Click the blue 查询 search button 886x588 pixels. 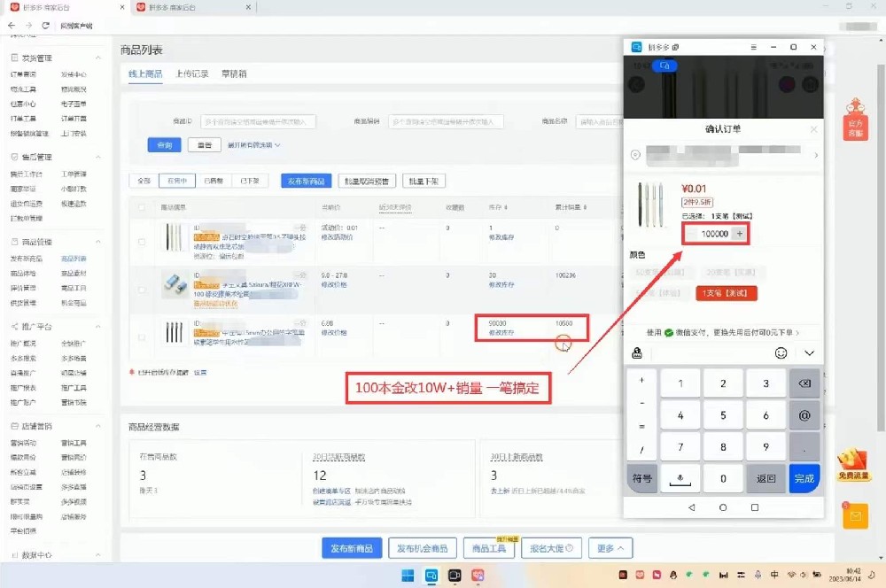point(164,145)
